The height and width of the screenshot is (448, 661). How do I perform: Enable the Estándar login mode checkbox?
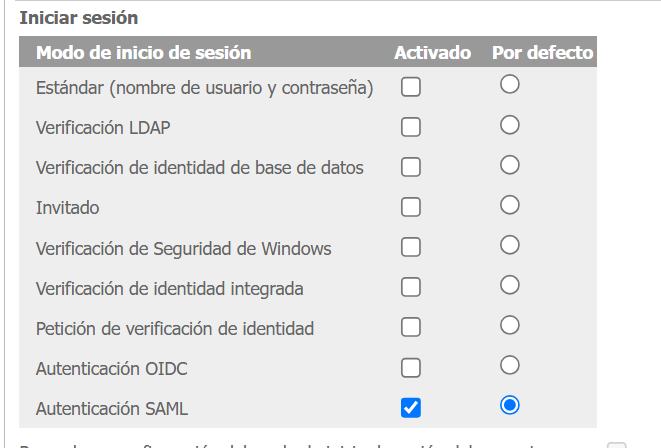pos(410,87)
